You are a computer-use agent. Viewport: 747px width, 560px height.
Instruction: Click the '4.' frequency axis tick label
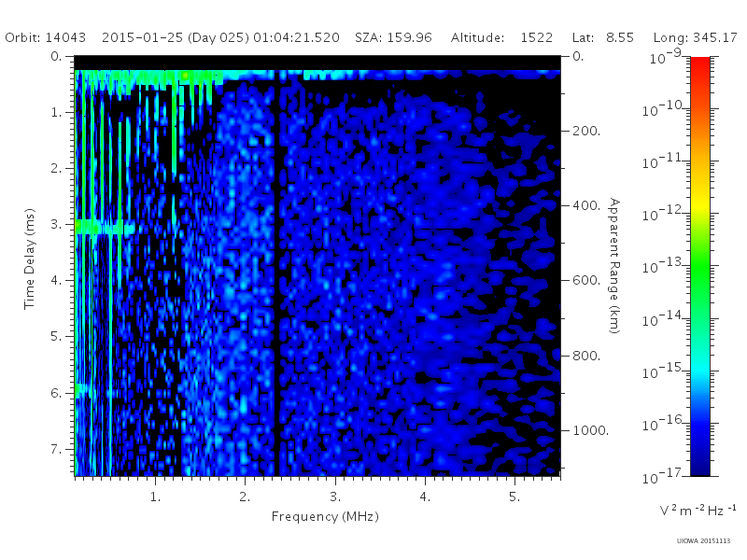pyautogui.click(x=425, y=497)
